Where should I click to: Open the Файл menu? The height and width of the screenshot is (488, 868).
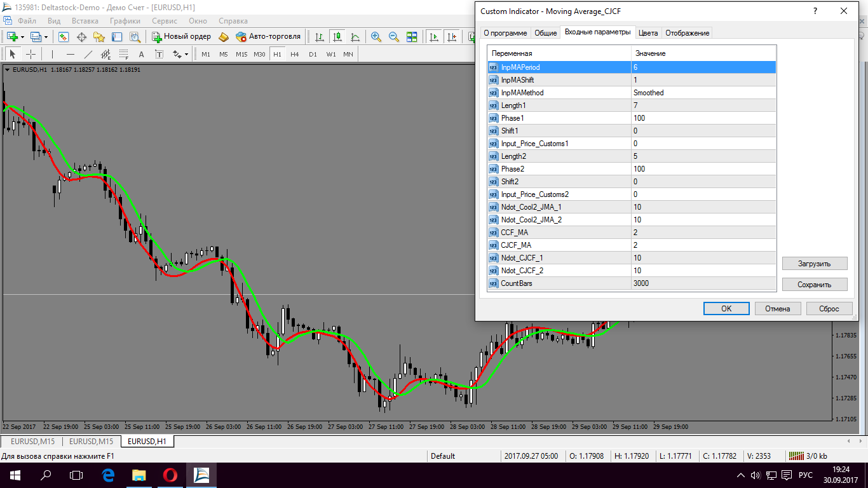(x=27, y=21)
